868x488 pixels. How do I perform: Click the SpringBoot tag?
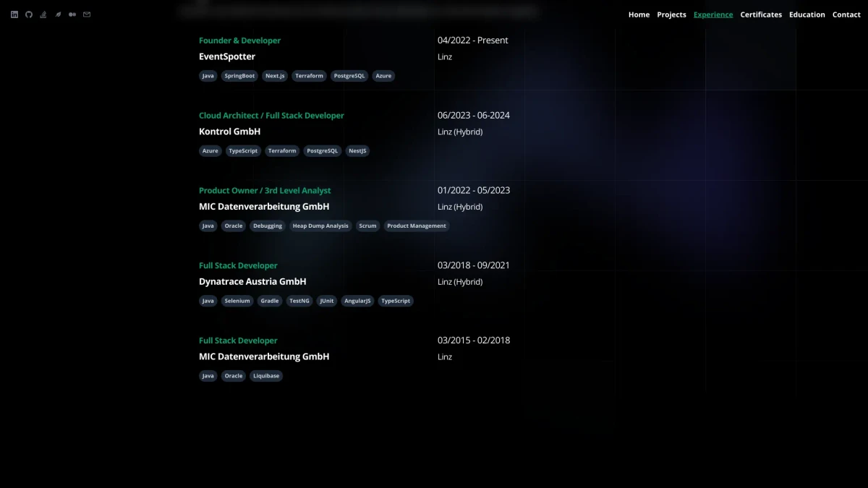239,76
